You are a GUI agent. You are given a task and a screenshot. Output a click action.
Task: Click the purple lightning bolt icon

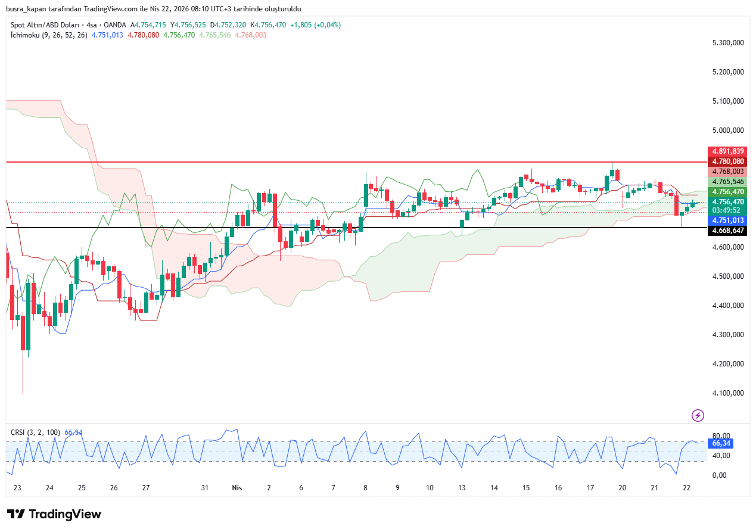point(698,415)
